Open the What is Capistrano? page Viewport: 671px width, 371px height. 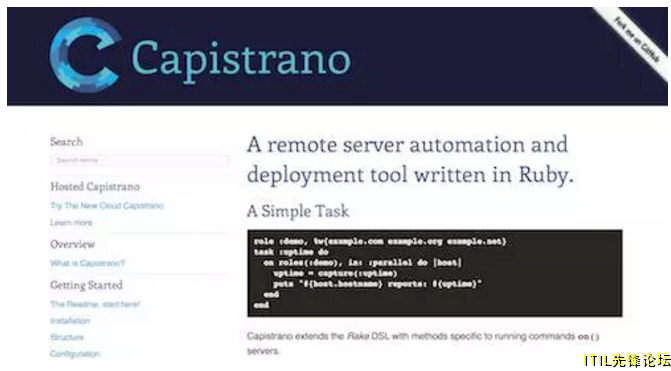(x=88, y=263)
